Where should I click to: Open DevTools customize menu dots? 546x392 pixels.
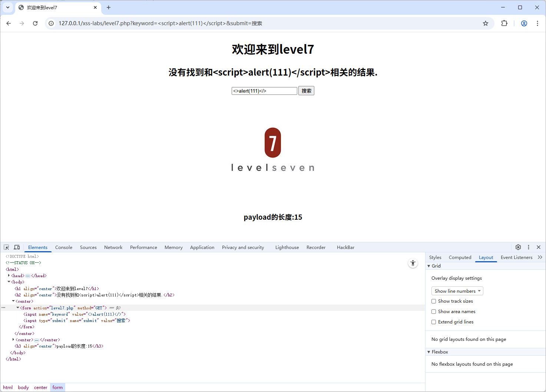click(529, 247)
